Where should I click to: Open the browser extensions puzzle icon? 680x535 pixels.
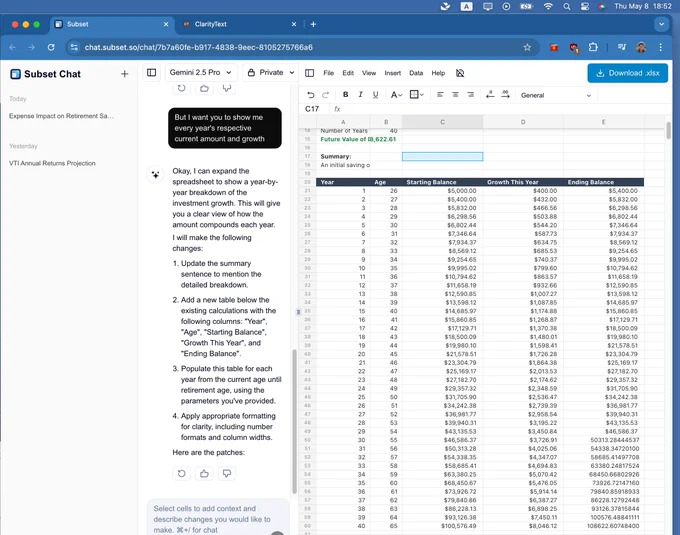593,47
